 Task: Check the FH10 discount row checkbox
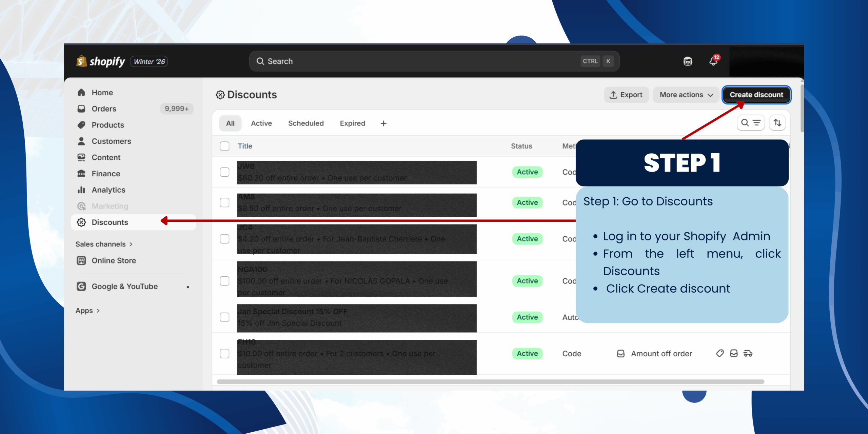[x=224, y=353]
